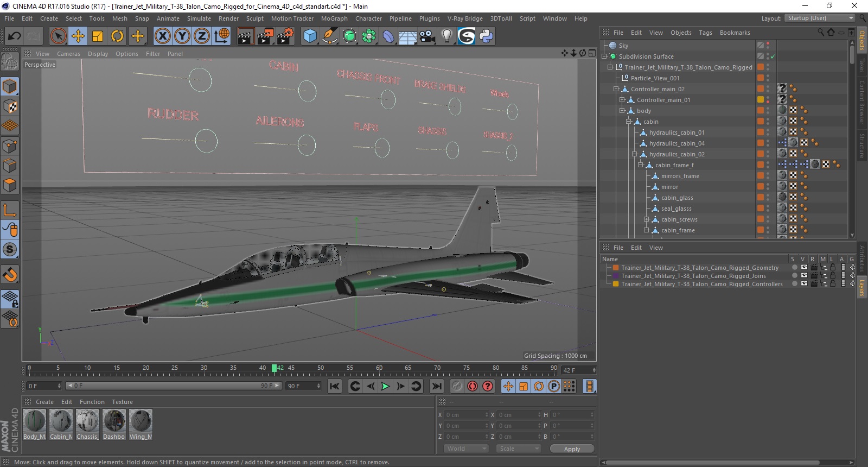Open the World coordinate dropdown

tap(466, 449)
